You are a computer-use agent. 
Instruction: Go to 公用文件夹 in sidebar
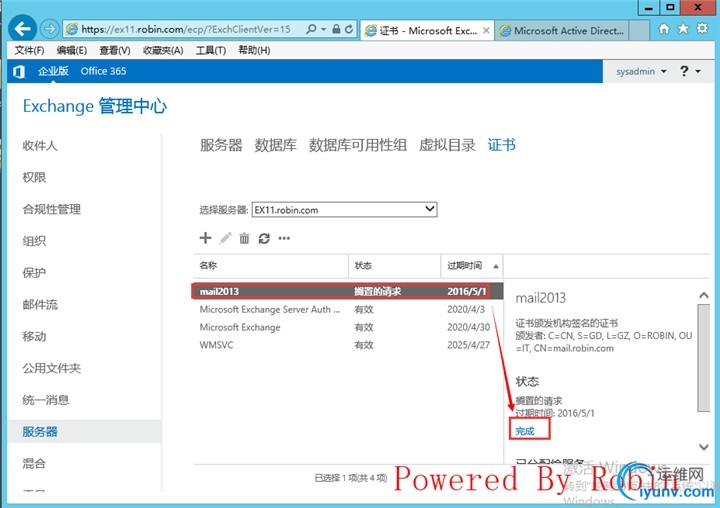coord(51,368)
